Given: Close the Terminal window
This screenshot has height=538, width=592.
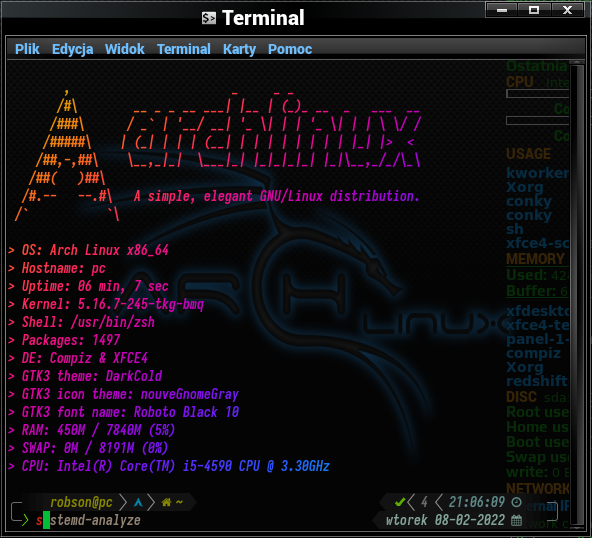Looking at the screenshot, I should pos(567,10).
